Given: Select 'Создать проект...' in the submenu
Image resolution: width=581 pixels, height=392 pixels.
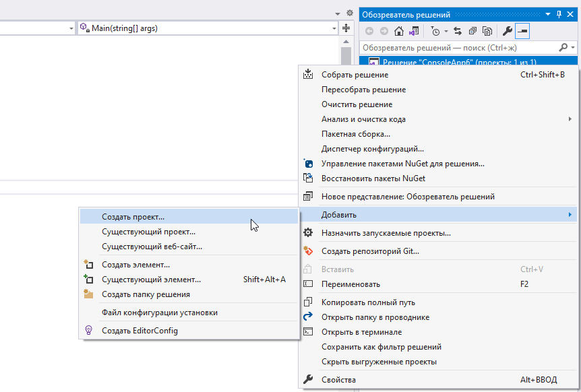Looking at the screenshot, I should (133, 217).
